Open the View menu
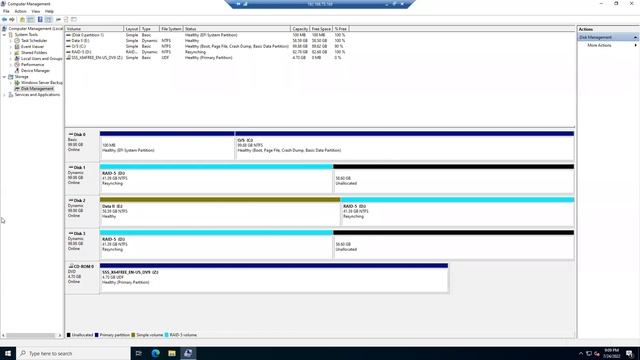This screenshot has height=360, width=640. click(36, 11)
